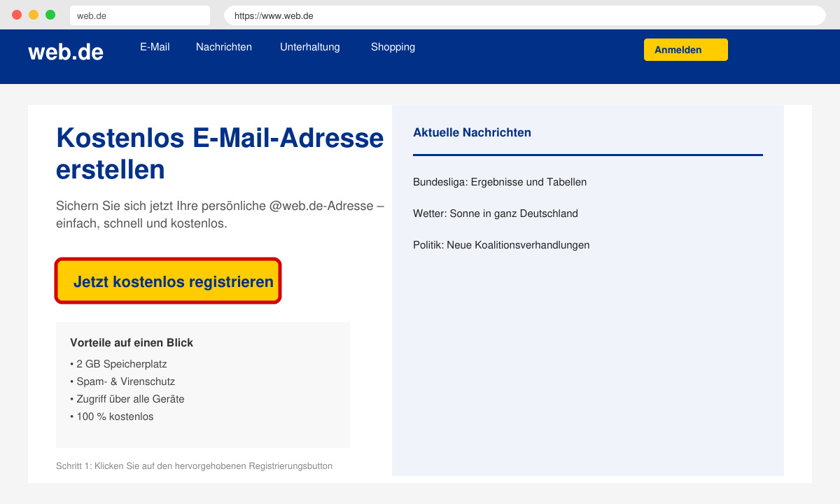
Task: Click the Kostenlos E-Mail-Adresse erstellen heading
Action: pos(220,153)
